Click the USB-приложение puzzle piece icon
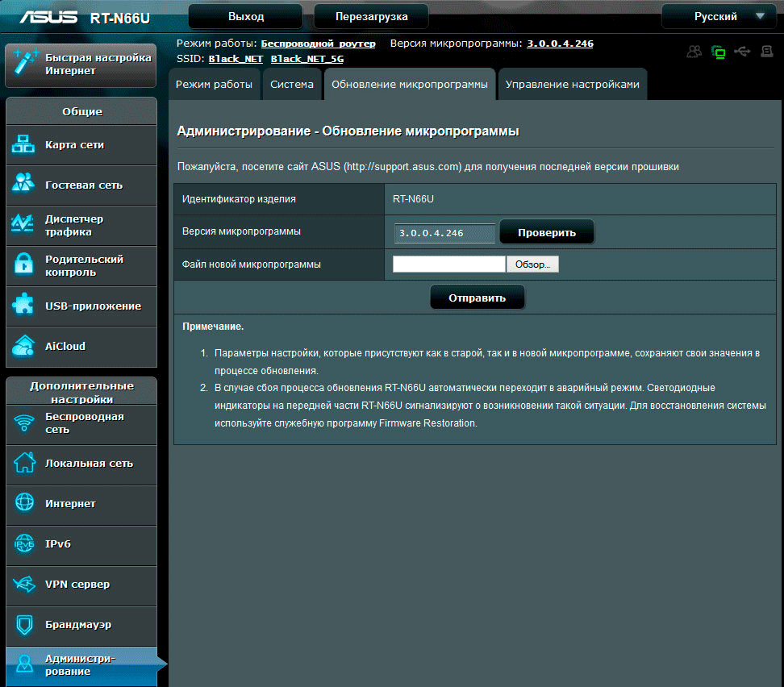The image size is (784, 687). point(23,305)
